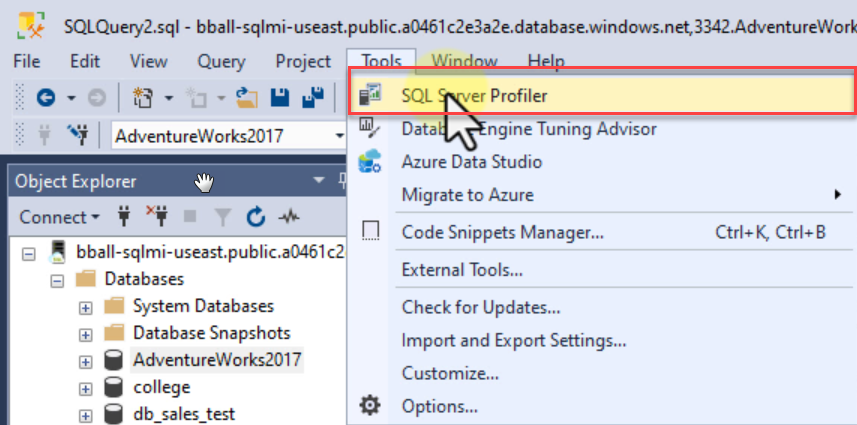
Task: Click the college database cylinder icon
Action: [113, 388]
